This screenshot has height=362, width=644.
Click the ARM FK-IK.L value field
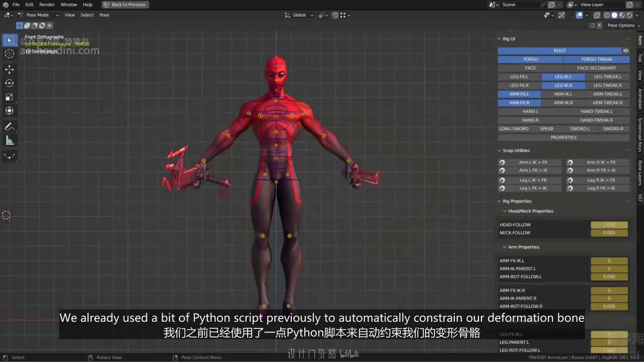click(x=609, y=261)
